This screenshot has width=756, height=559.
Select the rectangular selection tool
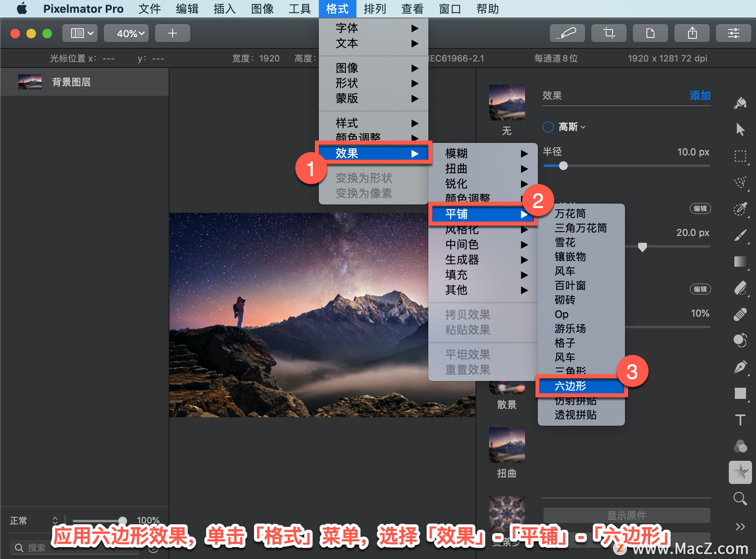(x=740, y=156)
